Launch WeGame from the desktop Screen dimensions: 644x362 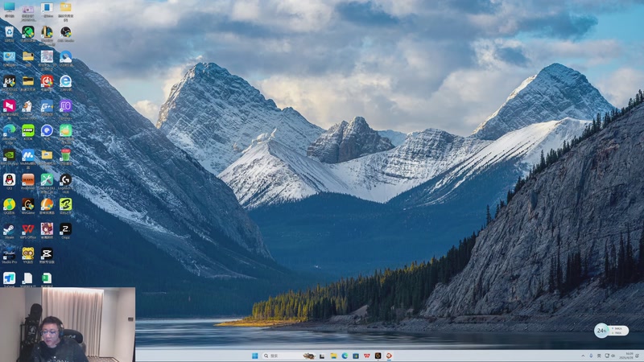(28, 204)
